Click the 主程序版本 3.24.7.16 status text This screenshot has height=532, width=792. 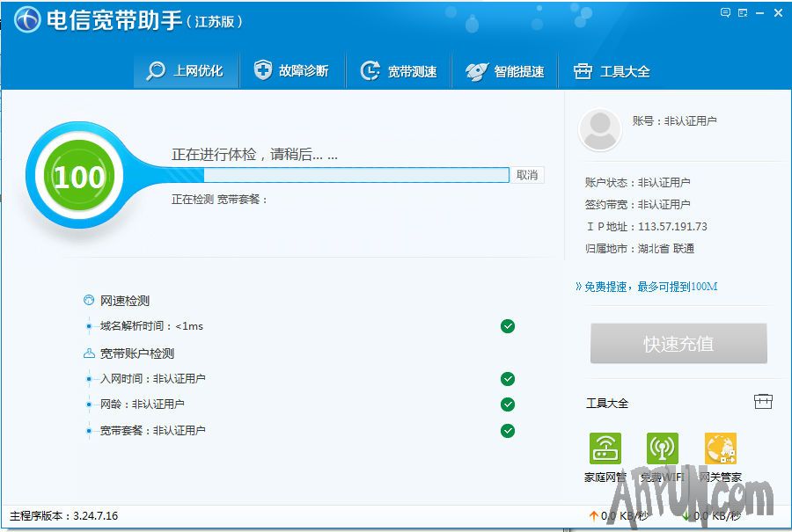63,516
